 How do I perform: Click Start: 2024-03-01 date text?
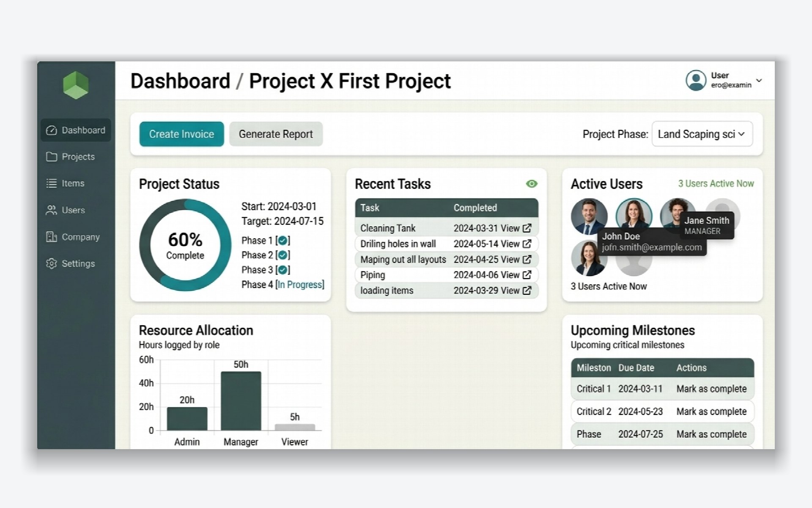(x=279, y=207)
